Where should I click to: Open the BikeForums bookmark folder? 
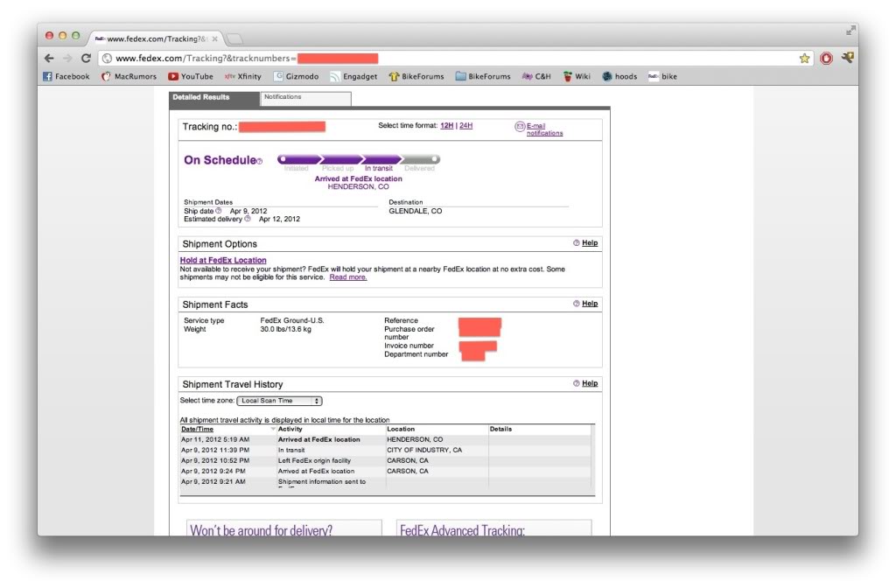pyautogui.click(x=483, y=77)
